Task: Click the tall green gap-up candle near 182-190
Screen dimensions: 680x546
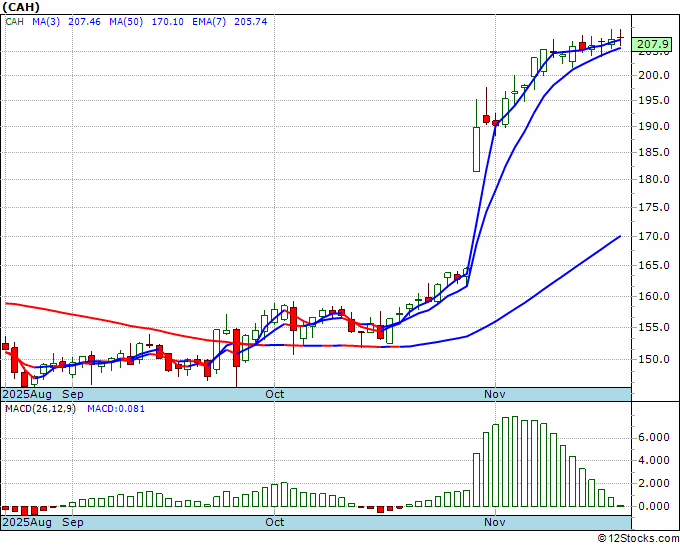Action: (477, 149)
